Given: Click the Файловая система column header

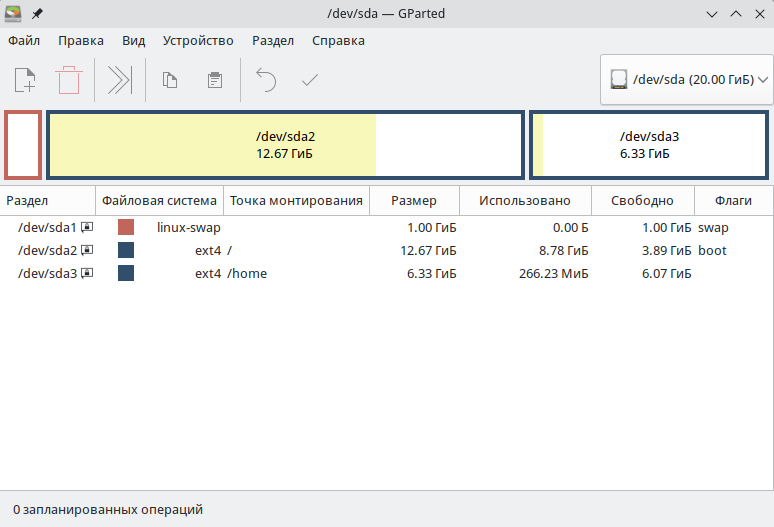Looking at the screenshot, I should click(159, 200).
